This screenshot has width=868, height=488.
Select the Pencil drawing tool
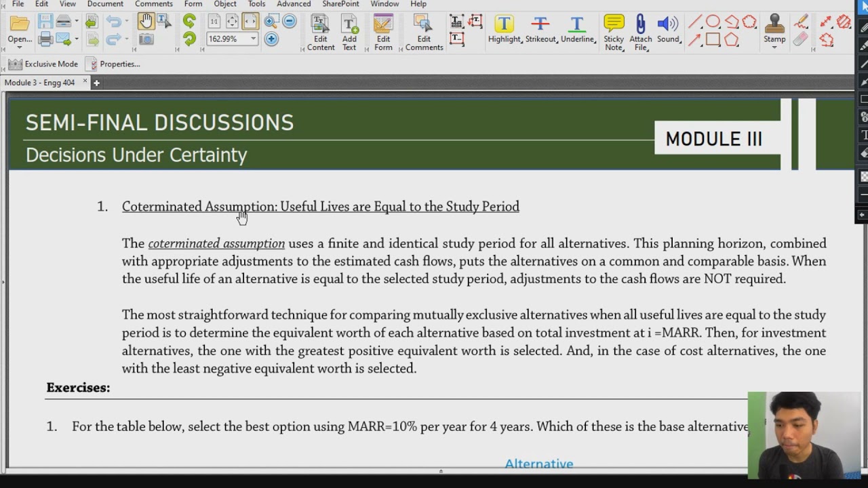pos(801,22)
